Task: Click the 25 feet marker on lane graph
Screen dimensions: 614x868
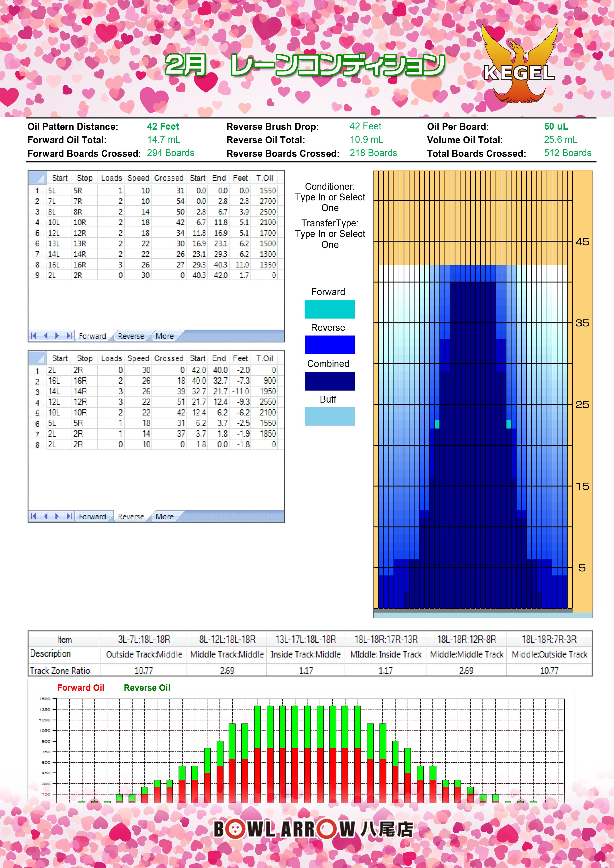Action: (582, 405)
